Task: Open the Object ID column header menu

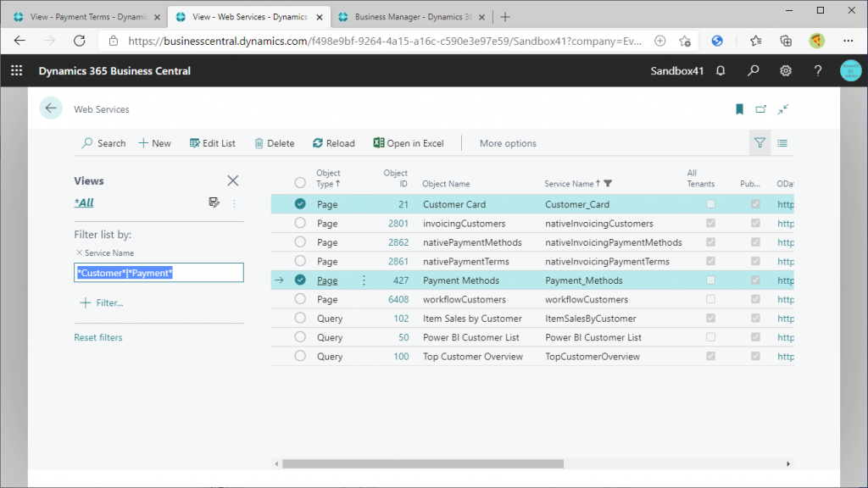Action: coord(396,178)
